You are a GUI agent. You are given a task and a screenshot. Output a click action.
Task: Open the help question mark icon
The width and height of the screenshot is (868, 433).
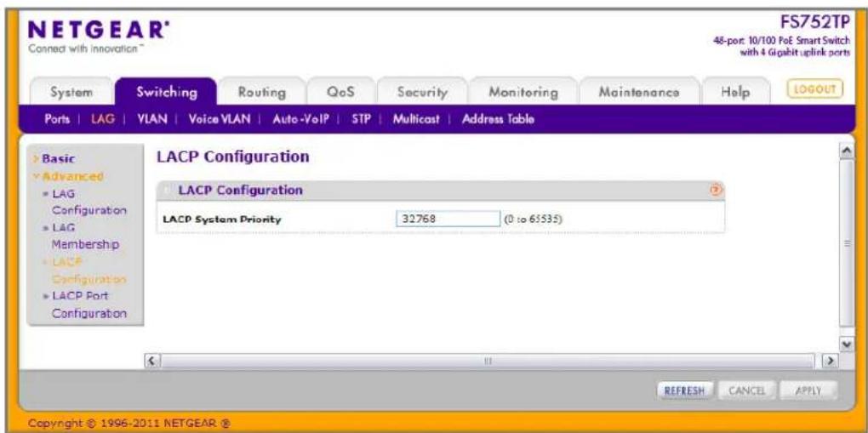[x=717, y=190]
